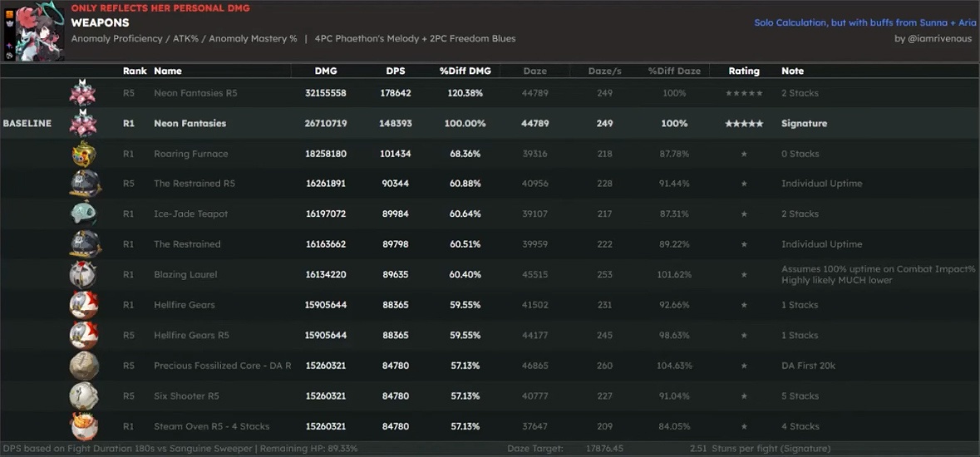The height and width of the screenshot is (457, 980).
Task: Select the Precious Fossilized Core icon
Action: (83, 366)
